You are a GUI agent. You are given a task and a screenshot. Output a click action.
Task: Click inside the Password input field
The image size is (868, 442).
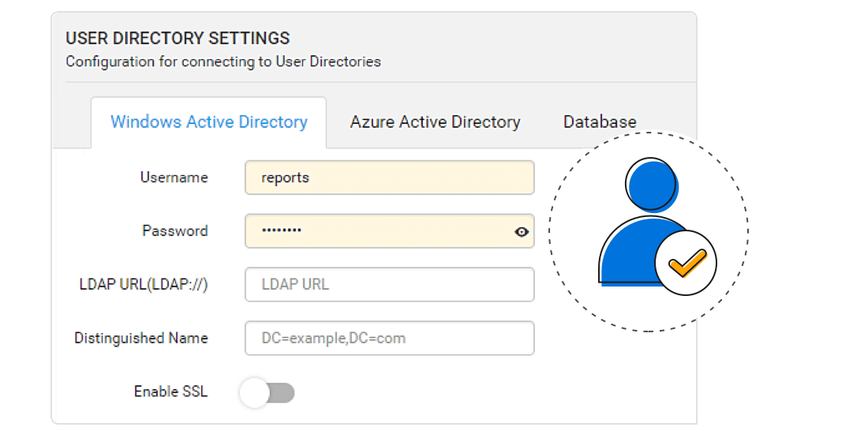click(379, 231)
